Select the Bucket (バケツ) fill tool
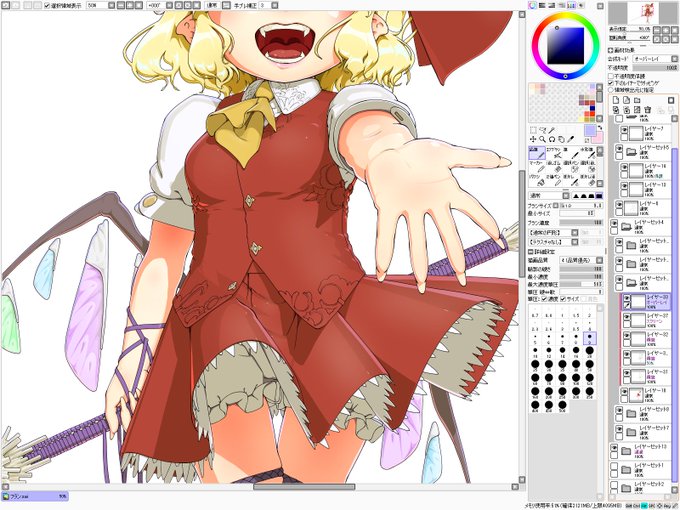The width and height of the screenshot is (680, 510). point(537,180)
